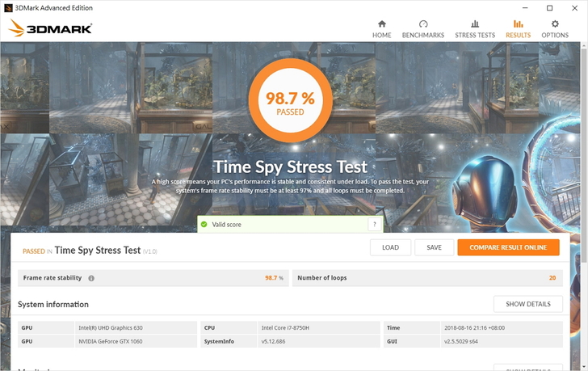Click the 98.7 % stability value
This screenshot has height=371, width=588.
274,278
